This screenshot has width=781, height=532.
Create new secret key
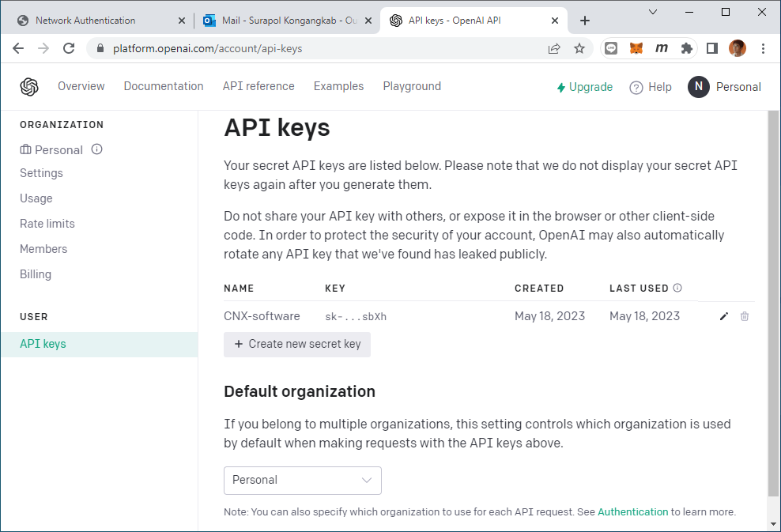(297, 344)
